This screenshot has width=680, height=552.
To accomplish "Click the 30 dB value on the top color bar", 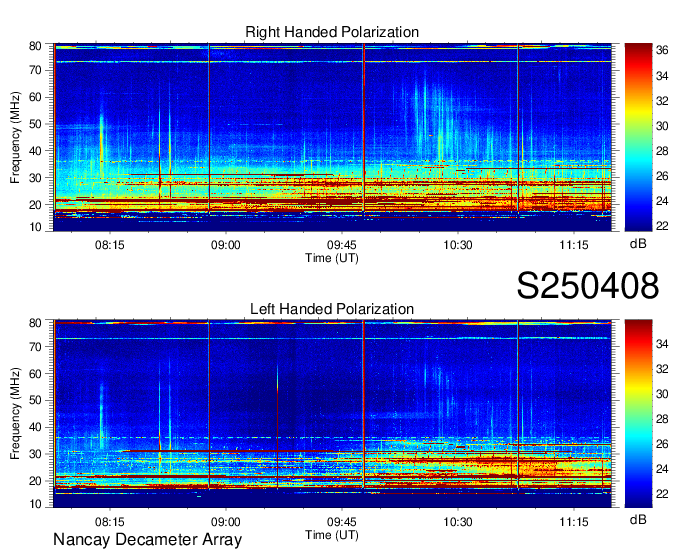I will 662,126.
